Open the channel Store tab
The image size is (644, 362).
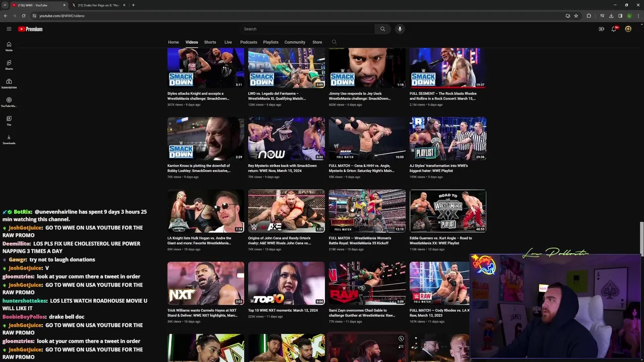[317, 42]
